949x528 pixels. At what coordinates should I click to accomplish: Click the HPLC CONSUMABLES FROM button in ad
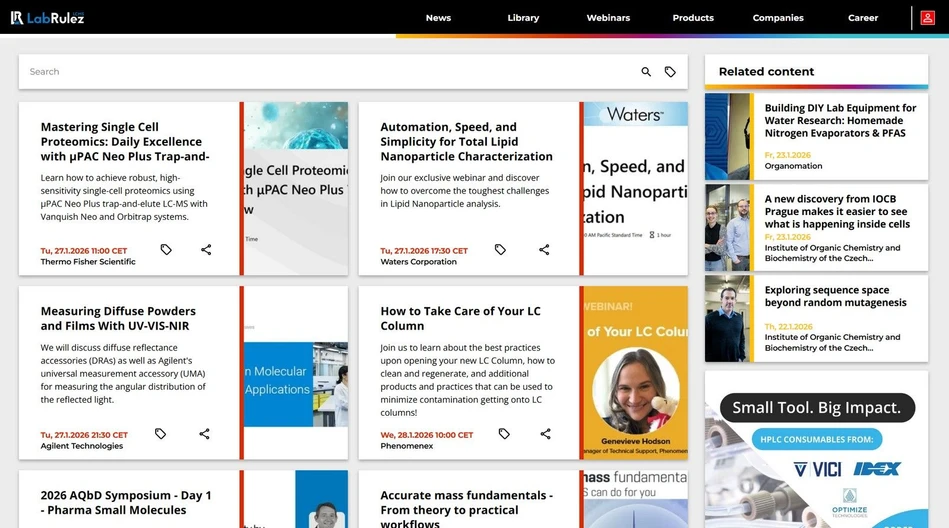[816, 440]
